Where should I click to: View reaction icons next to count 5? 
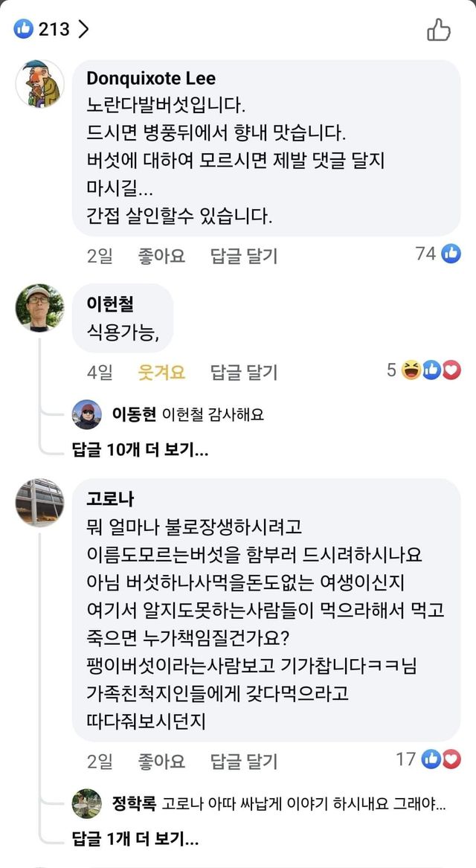click(431, 370)
